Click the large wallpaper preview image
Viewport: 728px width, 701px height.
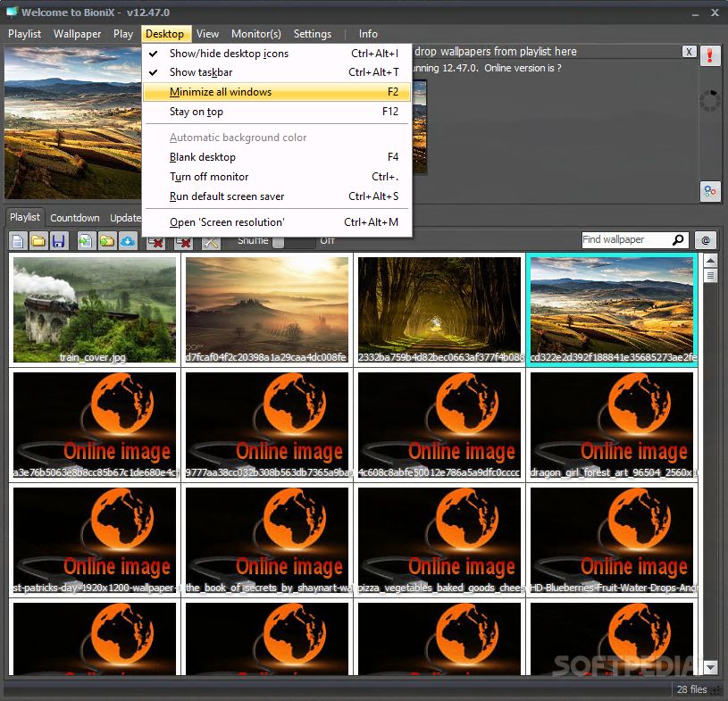[x=73, y=123]
